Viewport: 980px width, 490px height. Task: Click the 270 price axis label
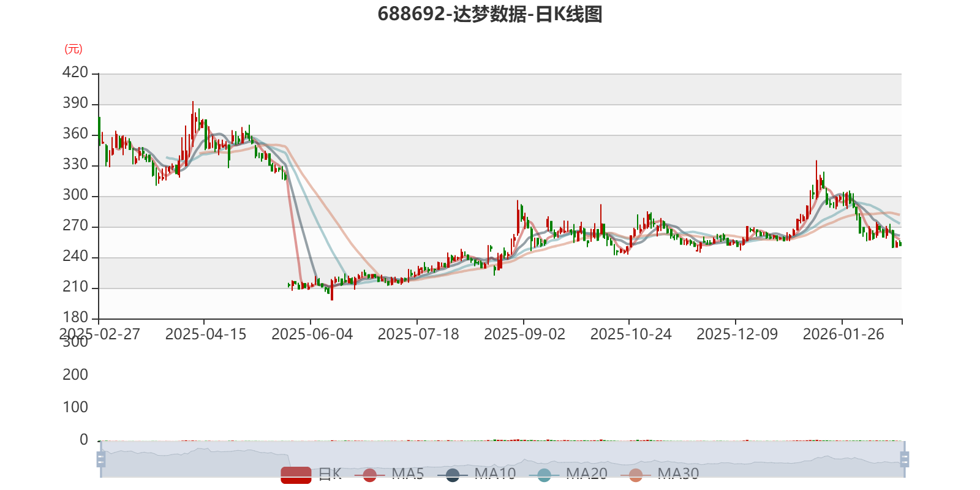pos(75,225)
